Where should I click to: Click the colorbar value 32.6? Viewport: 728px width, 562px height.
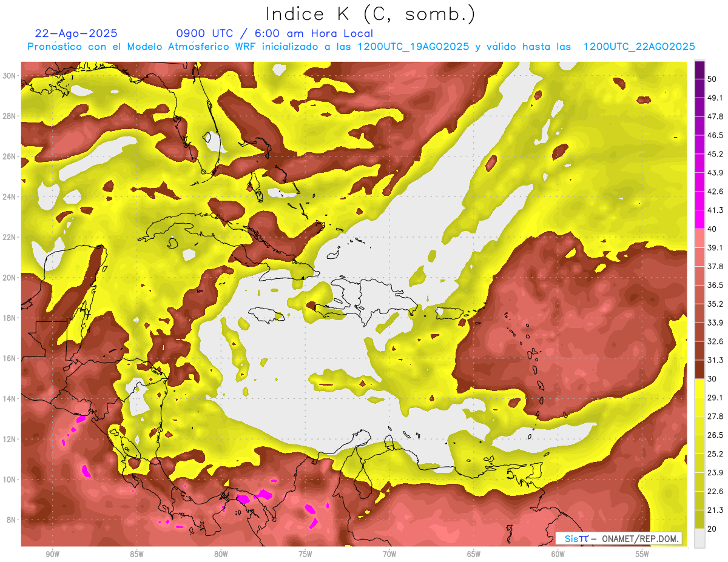[x=715, y=341]
